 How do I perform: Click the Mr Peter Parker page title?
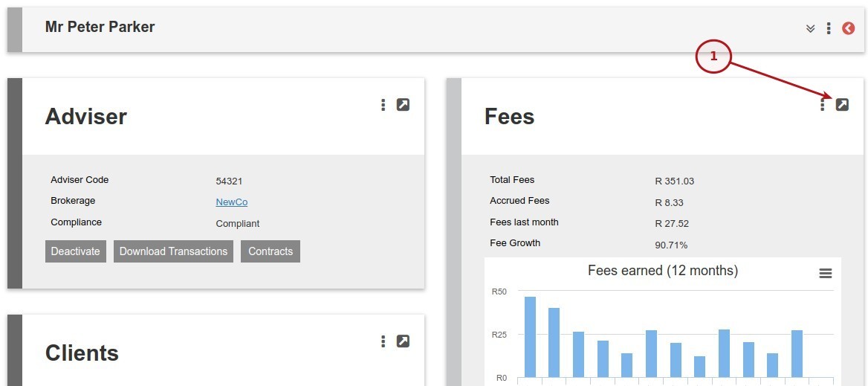pyautogui.click(x=100, y=27)
